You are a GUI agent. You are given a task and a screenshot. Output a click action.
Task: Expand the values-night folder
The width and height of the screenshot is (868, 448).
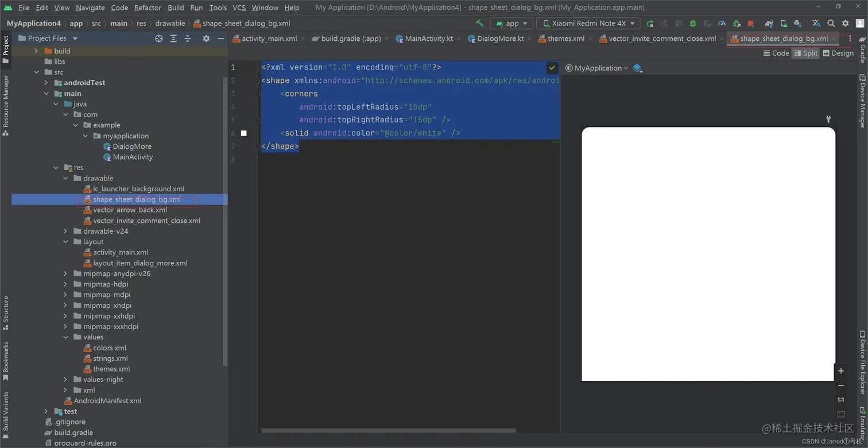[x=65, y=379]
